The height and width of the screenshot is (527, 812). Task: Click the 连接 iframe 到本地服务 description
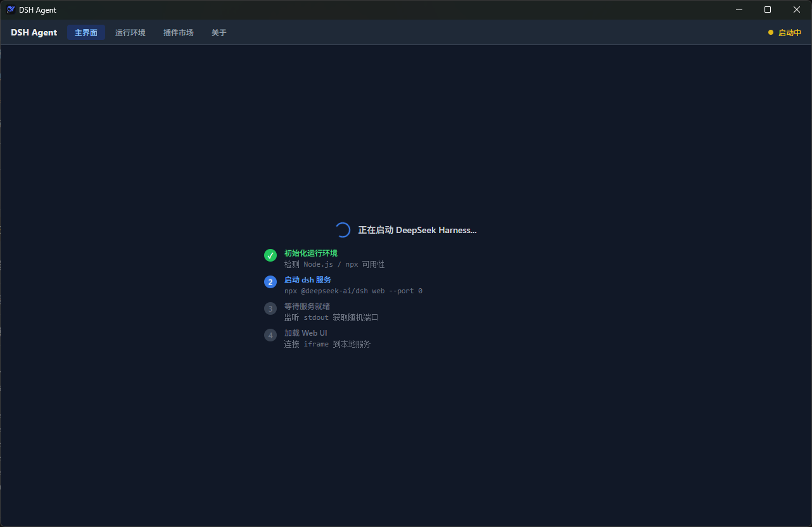coord(327,344)
